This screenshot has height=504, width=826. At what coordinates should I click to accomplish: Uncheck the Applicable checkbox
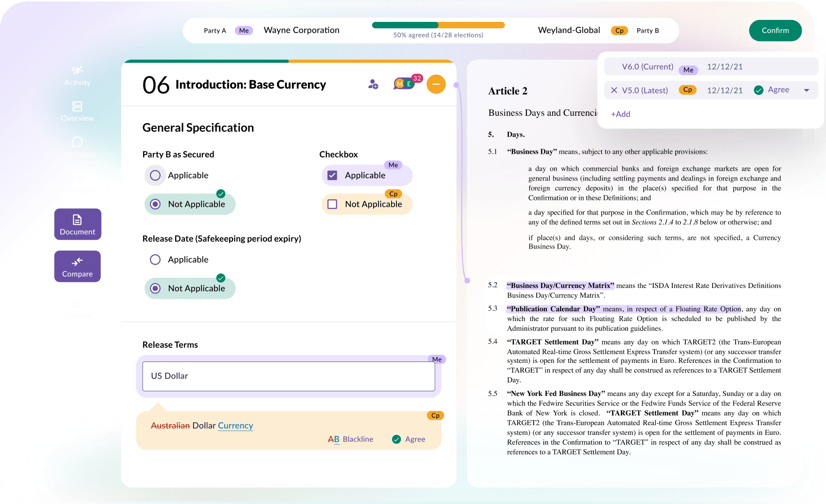click(x=332, y=176)
